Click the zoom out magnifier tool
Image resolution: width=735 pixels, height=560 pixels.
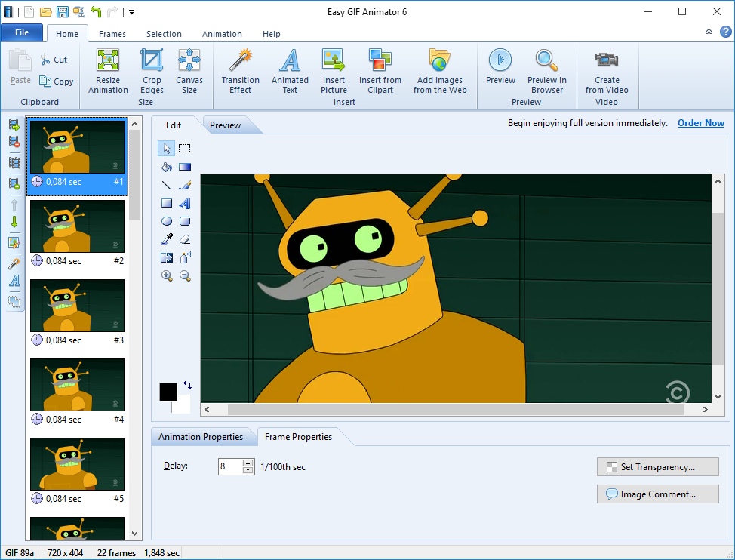point(185,276)
